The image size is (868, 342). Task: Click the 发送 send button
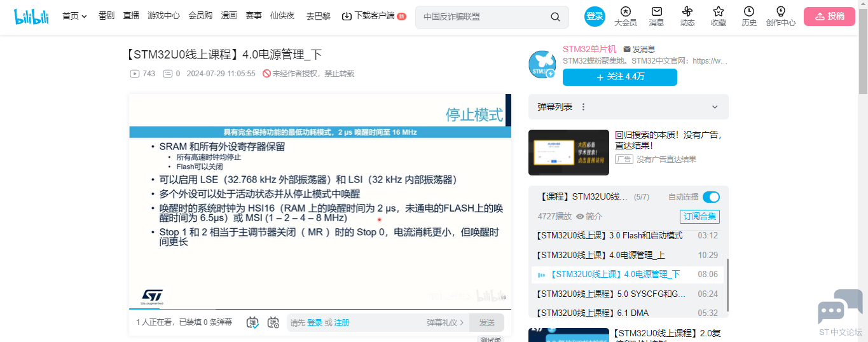pyautogui.click(x=486, y=322)
